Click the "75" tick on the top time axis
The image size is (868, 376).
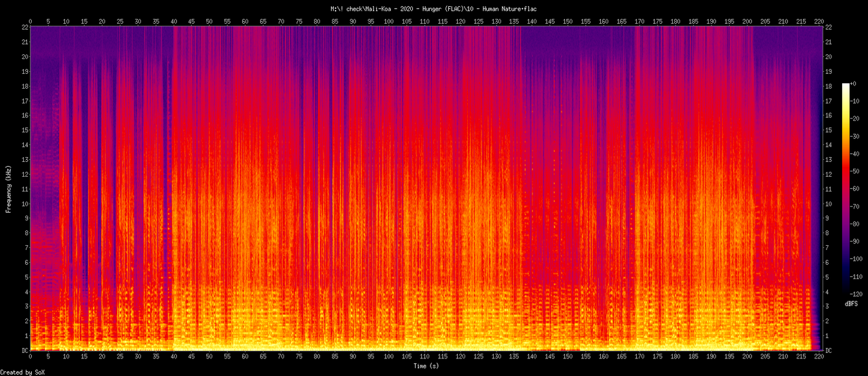point(299,21)
